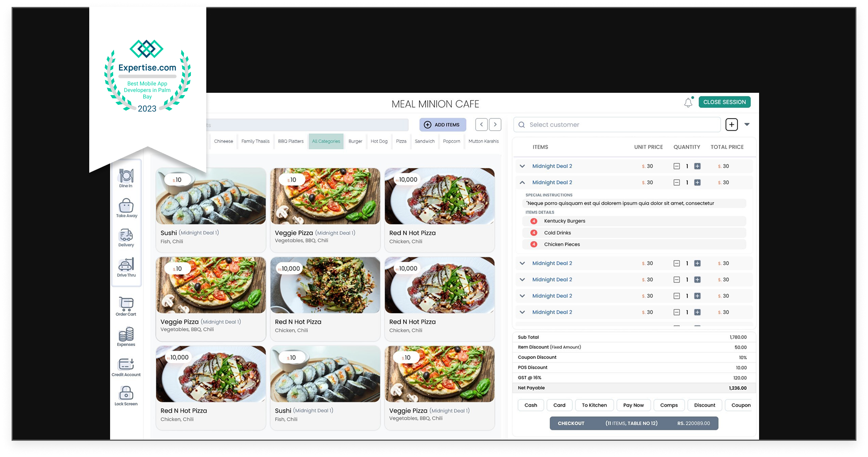The width and height of the screenshot is (868, 457).
Task: Choose the Take Away option
Action: click(x=126, y=208)
